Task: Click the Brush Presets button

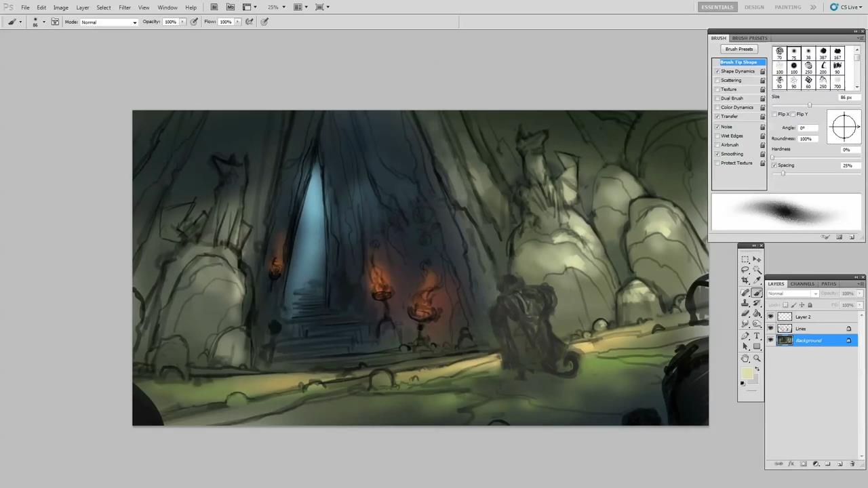Action: click(x=739, y=49)
